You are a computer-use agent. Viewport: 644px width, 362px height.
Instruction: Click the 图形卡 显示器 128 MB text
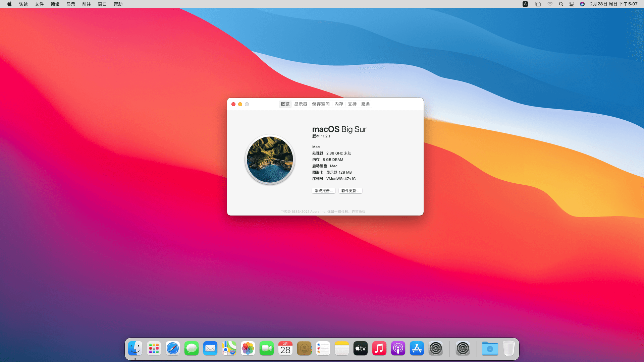[332, 172]
